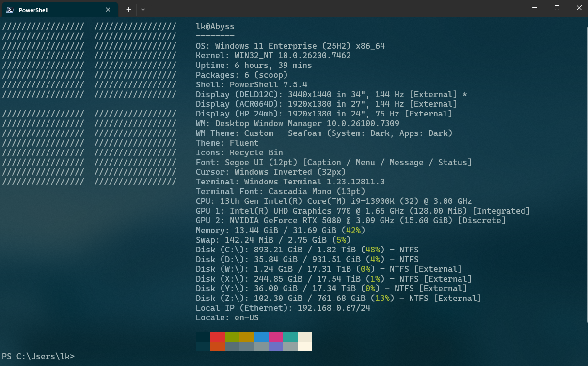This screenshot has width=588, height=366.
Task: Click the "lk@Abyss" header text
Action: tap(215, 27)
